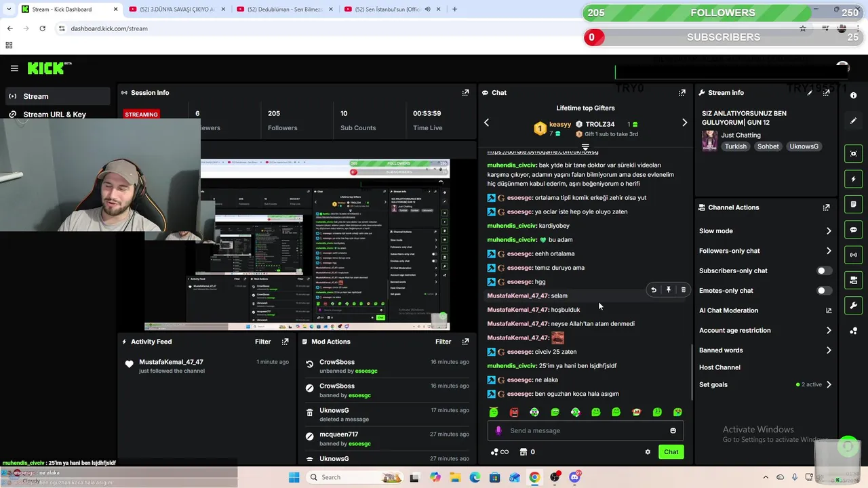Insert the red angry emote in chat

click(x=514, y=412)
